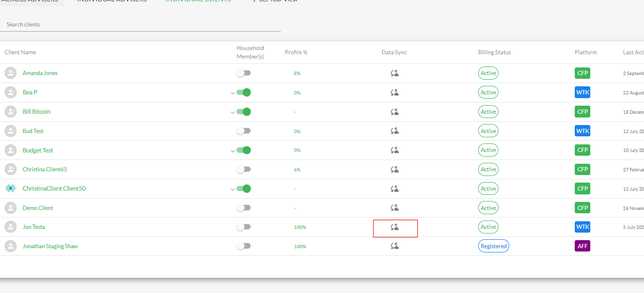
Task: Click the Search clients input field
Action: (140, 25)
